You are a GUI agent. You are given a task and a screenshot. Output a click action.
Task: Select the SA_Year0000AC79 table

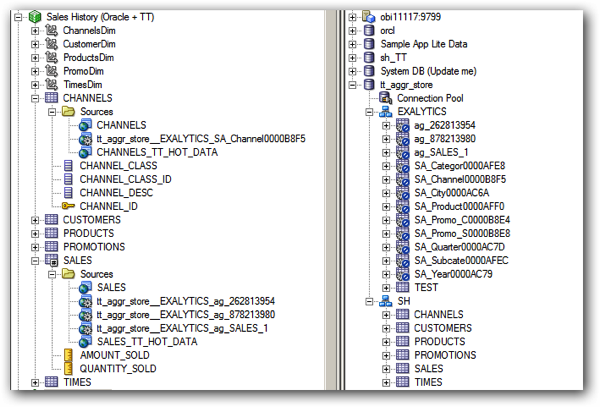pos(453,274)
